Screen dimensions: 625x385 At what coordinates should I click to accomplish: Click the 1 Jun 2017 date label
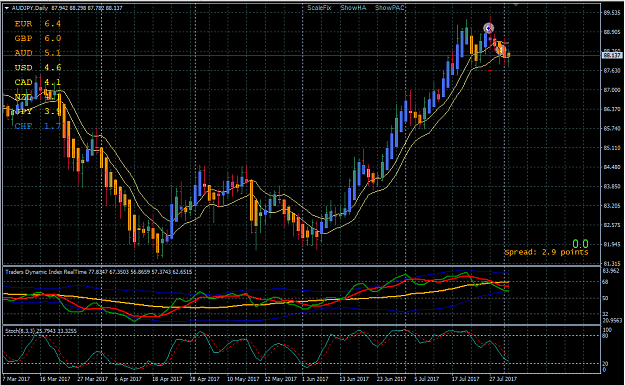[315, 379]
